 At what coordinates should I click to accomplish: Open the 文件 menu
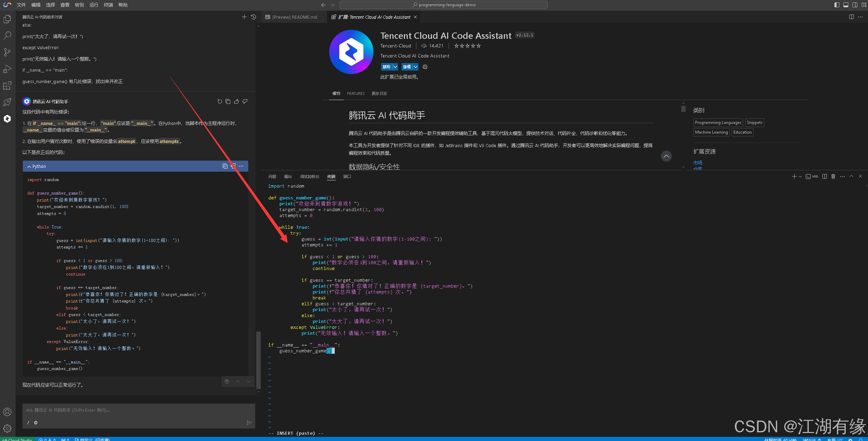[21, 5]
